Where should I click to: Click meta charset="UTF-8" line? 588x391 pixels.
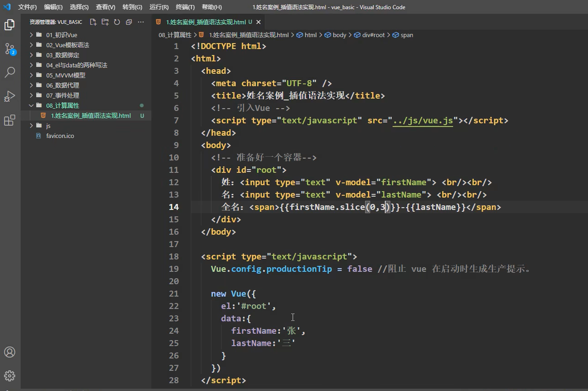272,83
